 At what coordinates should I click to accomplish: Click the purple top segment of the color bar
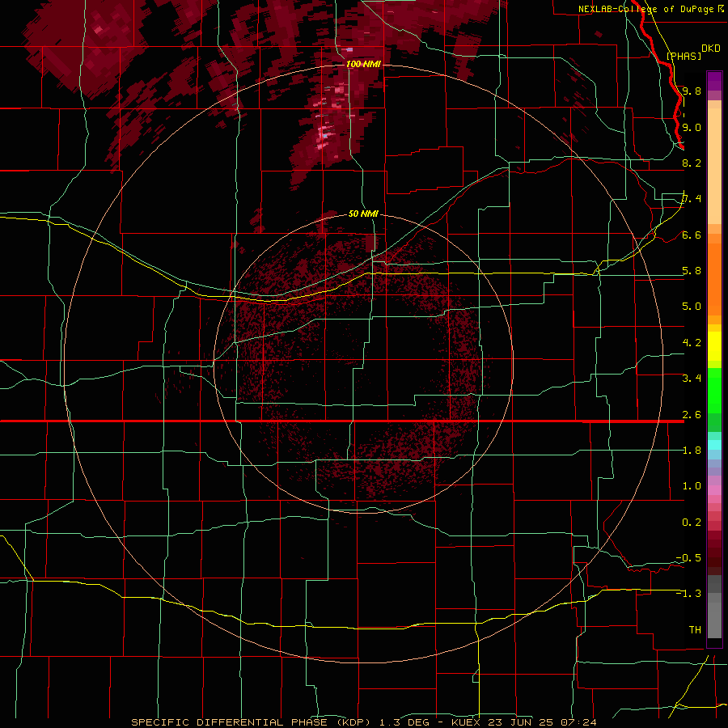tap(714, 81)
